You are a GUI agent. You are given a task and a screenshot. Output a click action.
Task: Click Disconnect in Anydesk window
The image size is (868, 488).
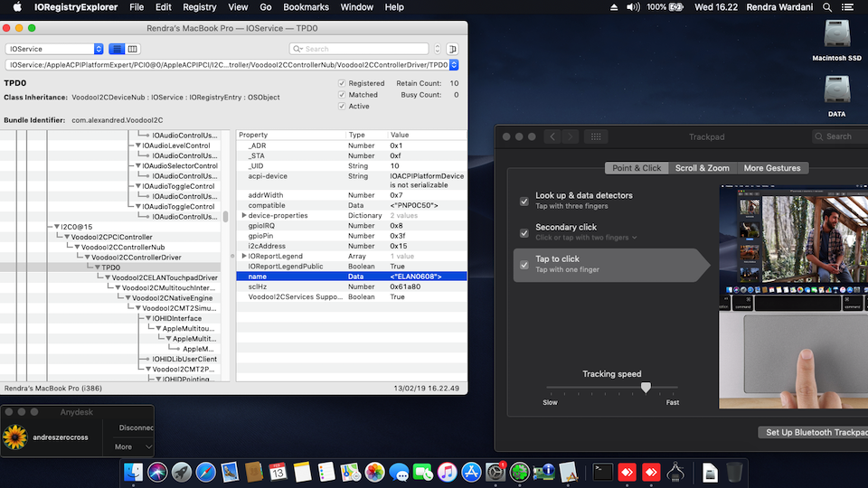click(137, 427)
